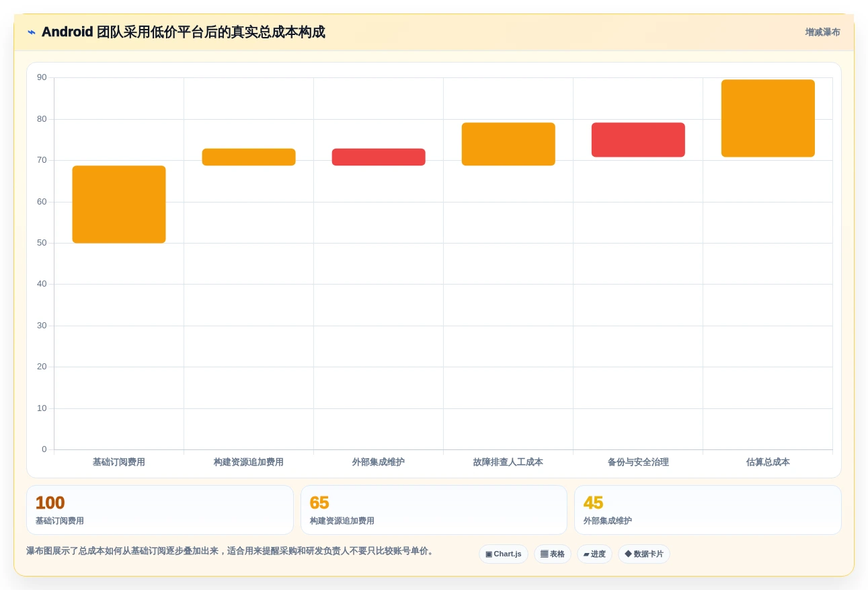Click the x-axis label 基础订阅费用

point(119,462)
